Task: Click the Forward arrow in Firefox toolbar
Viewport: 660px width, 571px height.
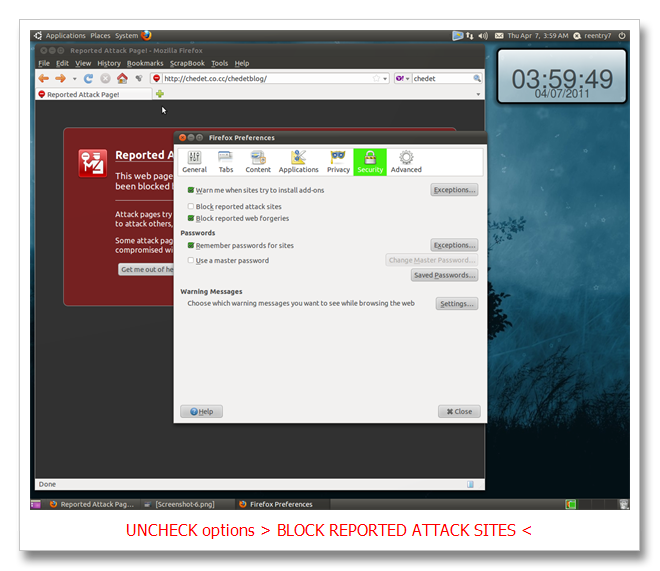Action: [60, 78]
